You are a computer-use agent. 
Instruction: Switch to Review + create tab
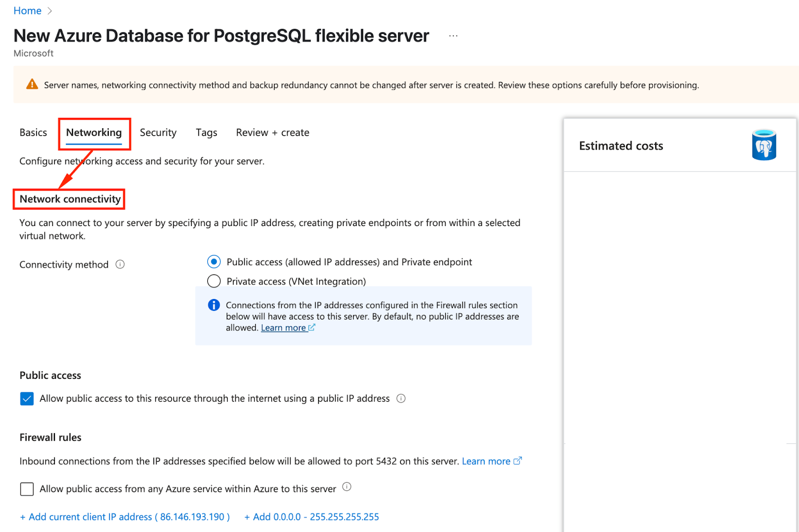click(273, 133)
